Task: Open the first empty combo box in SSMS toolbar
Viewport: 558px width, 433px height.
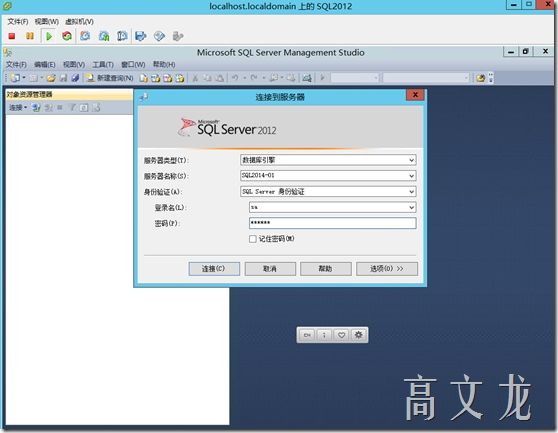Action: click(x=354, y=78)
